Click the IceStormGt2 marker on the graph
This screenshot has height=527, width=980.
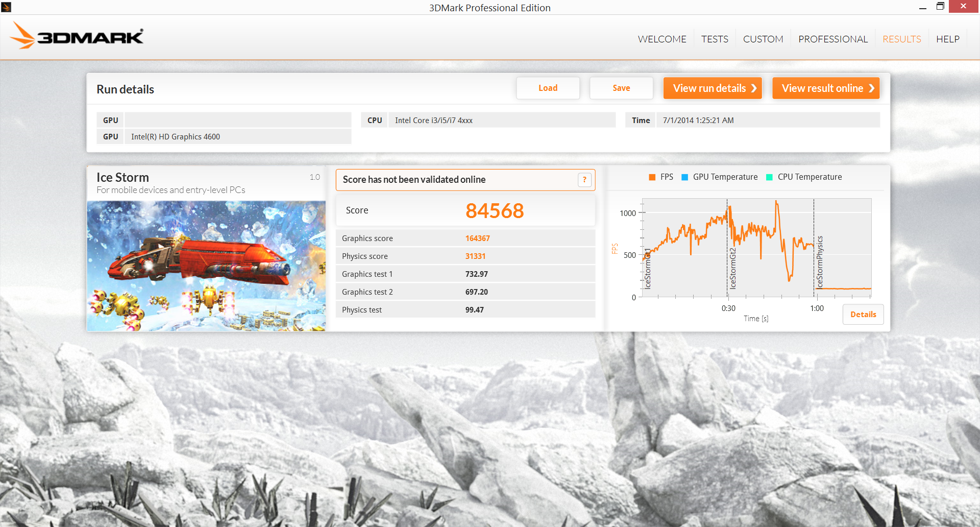pos(732,269)
